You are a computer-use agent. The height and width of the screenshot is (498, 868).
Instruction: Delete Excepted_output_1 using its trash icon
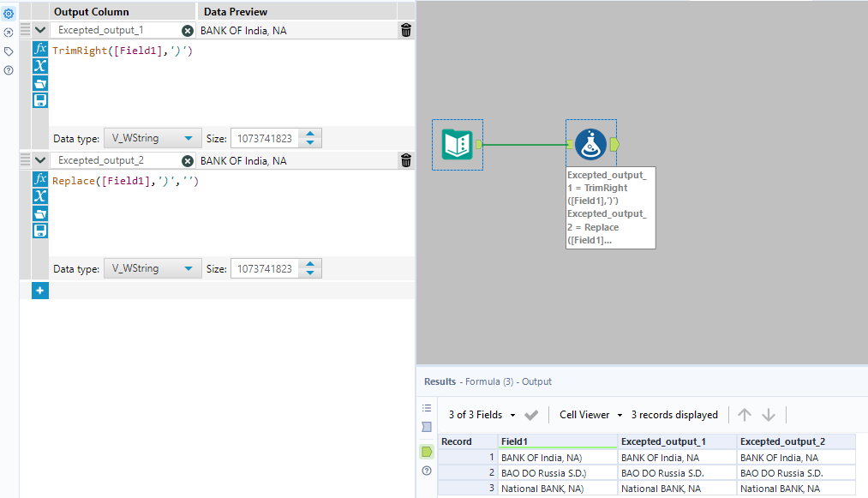(405, 29)
